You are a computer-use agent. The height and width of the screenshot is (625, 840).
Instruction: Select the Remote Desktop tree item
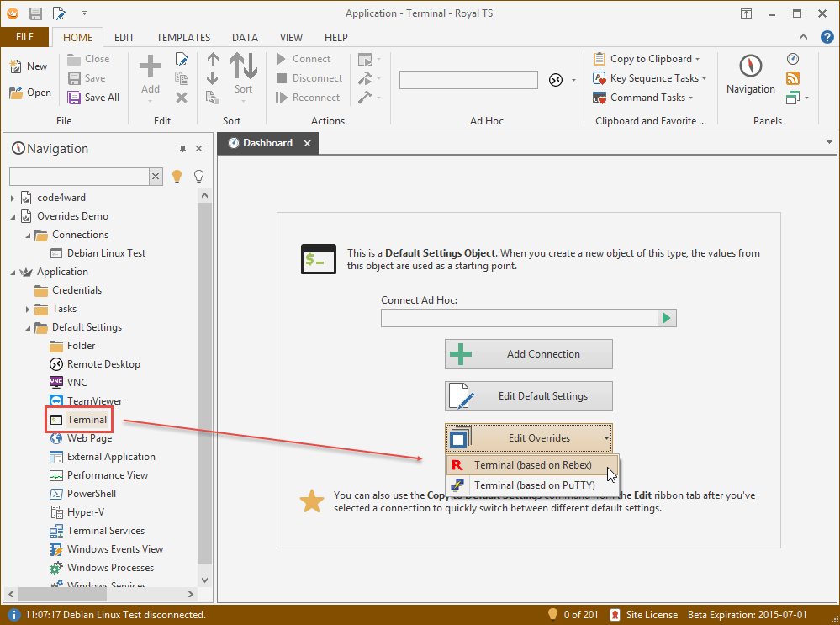coord(95,364)
